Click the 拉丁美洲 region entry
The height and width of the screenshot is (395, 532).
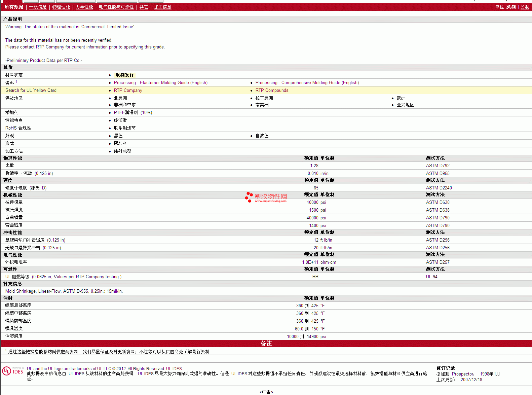pos(264,98)
